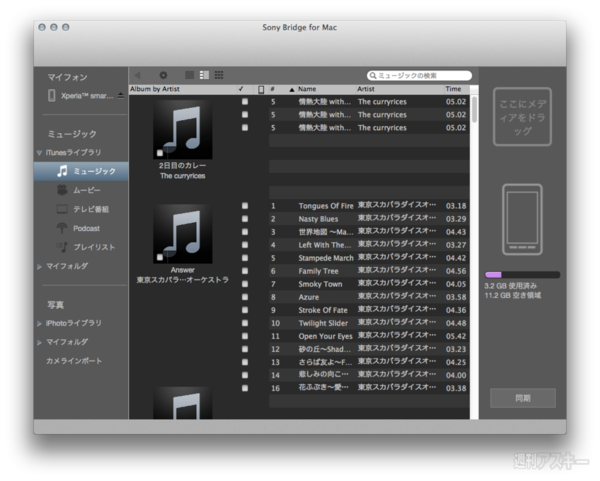
Task: Switch to single large album view
Action: click(189, 75)
